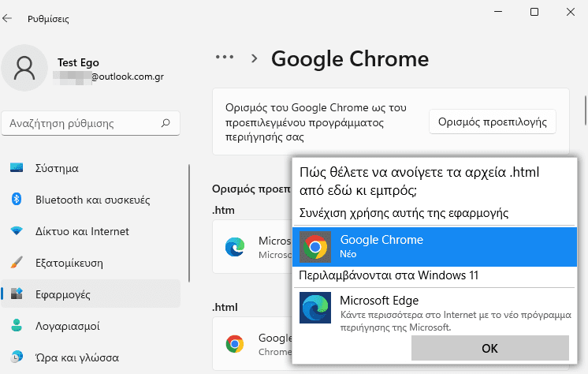The width and height of the screenshot is (588, 374).
Task: Select Google Chrome in the popup
Action: pyautogui.click(x=434, y=247)
